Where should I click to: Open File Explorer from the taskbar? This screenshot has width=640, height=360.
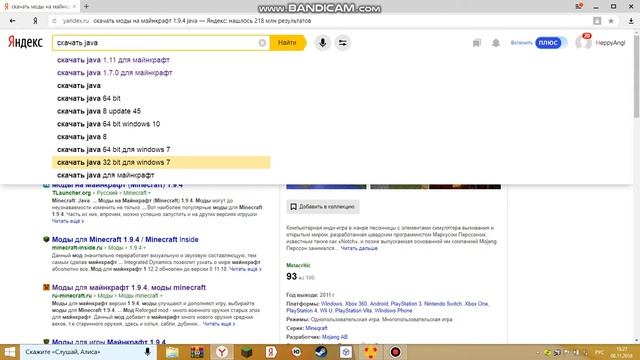click(172, 352)
